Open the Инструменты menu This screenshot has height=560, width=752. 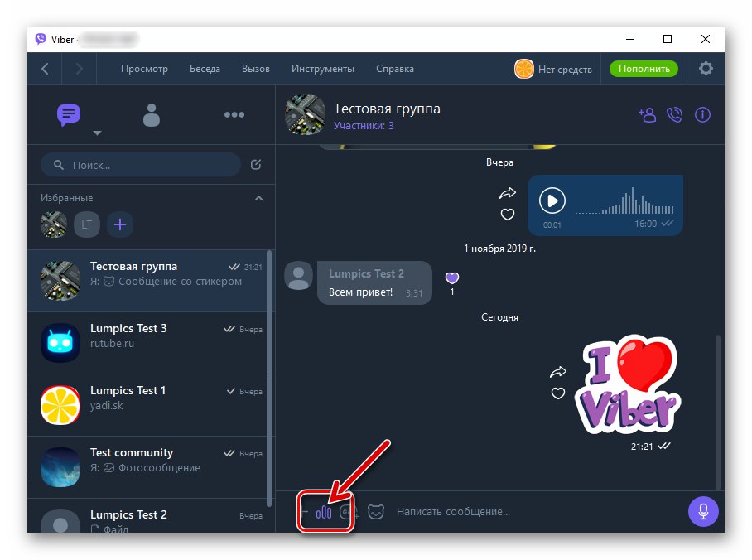[x=323, y=69]
